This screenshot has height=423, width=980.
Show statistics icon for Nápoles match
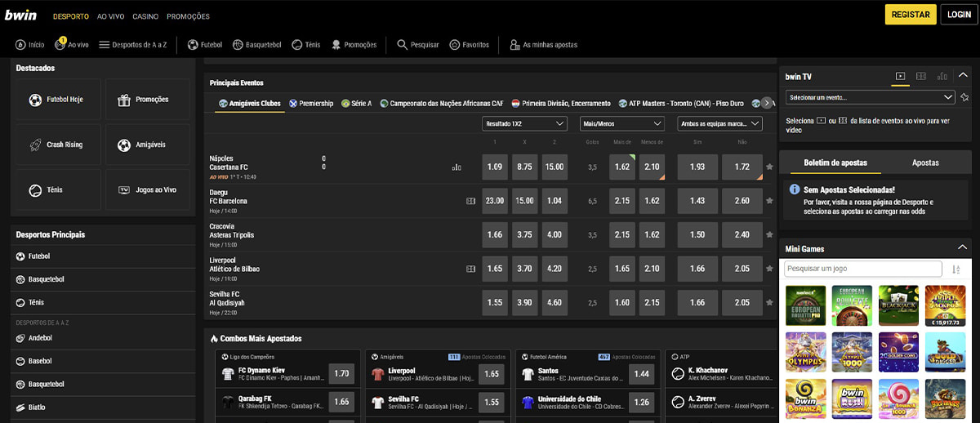click(x=457, y=167)
